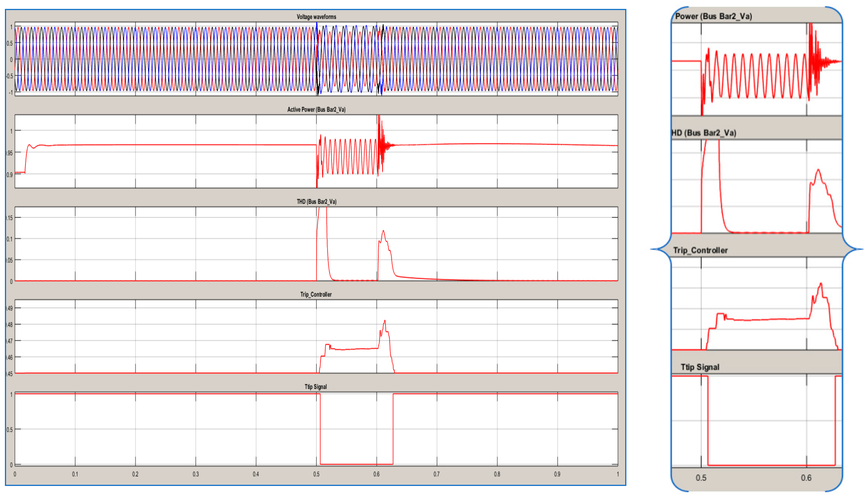
Task: Click the Trip_Controller peak in main plot
Action: point(385,321)
